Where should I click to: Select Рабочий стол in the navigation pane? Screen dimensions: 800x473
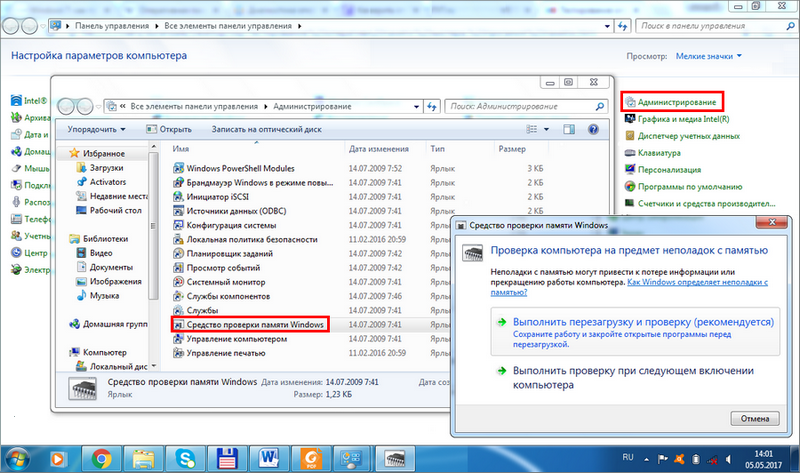[x=115, y=210]
